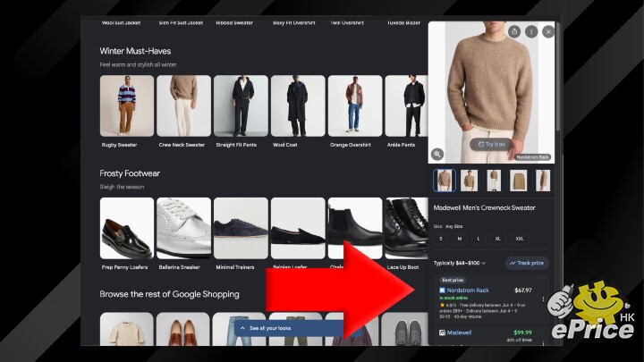Open the Lace Up Boot item
This screenshot has height=362, width=644.
pos(406,228)
